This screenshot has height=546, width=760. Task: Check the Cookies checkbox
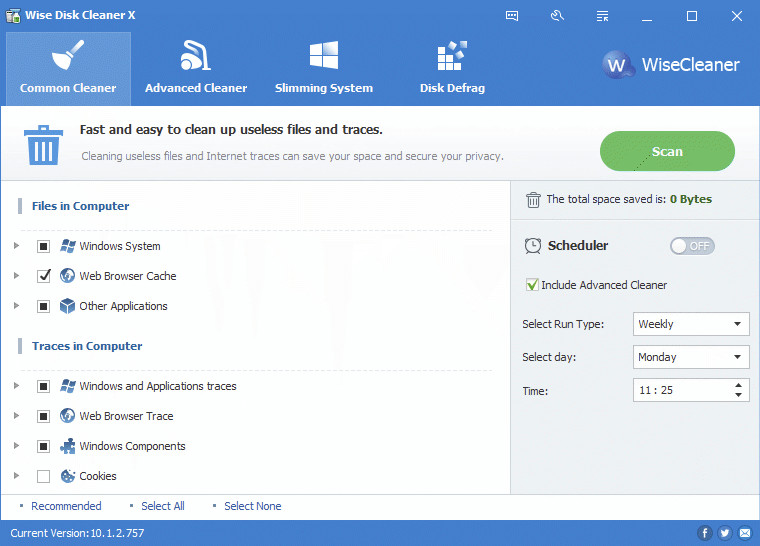tap(43, 476)
